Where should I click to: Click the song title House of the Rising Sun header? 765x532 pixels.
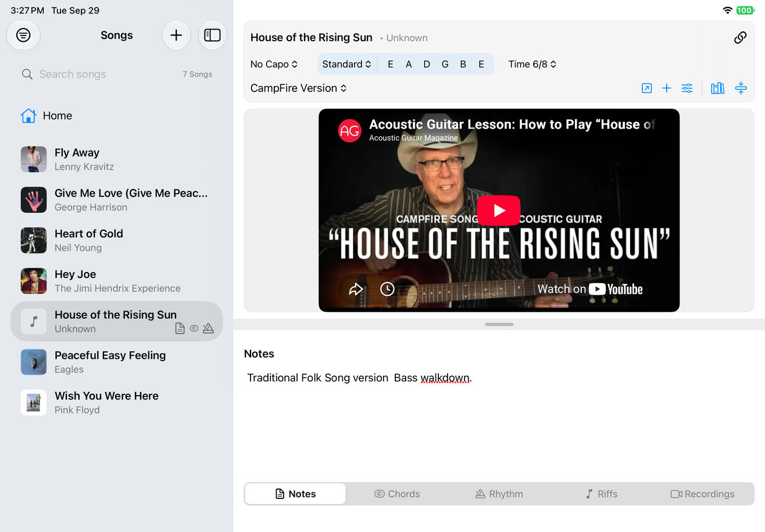tap(312, 38)
